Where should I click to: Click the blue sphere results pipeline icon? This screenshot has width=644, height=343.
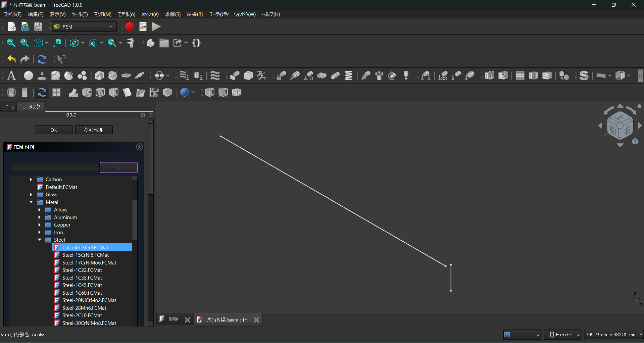pyautogui.click(x=185, y=92)
